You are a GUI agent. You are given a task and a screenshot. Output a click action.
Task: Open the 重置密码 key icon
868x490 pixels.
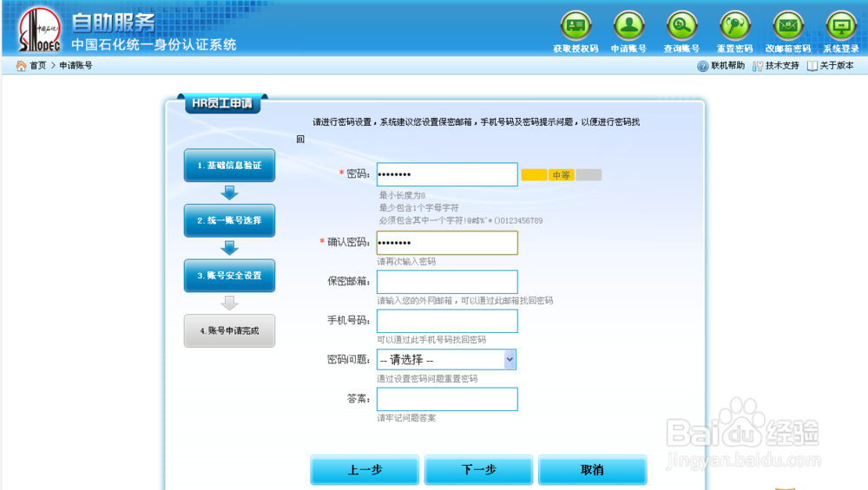click(734, 25)
